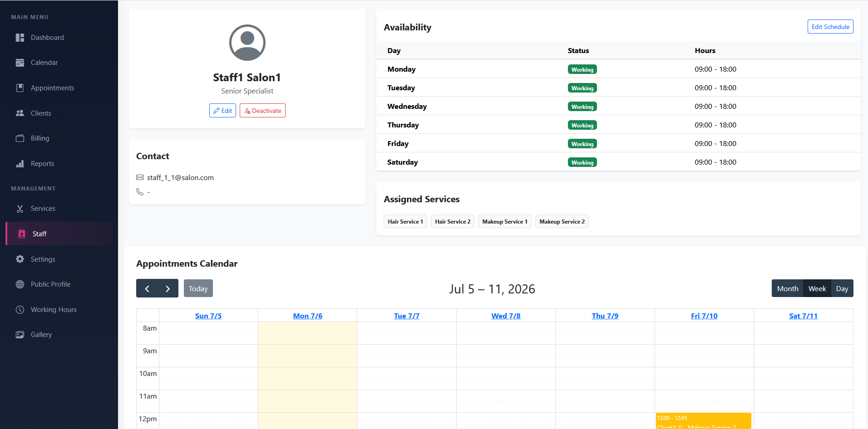Viewport: 868px width, 429px height.
Task: Open the Dashboard menu label
Action: pyautogui.click(x=47, y=38)
